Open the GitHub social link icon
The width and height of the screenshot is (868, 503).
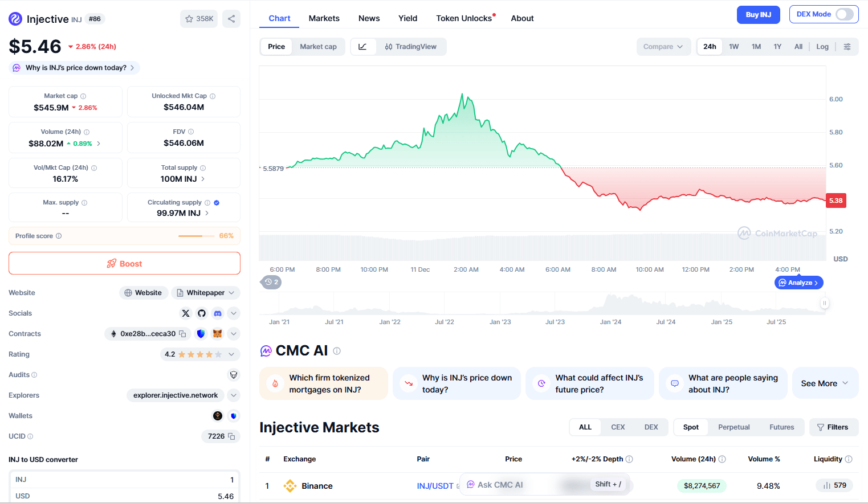point(202,313)
